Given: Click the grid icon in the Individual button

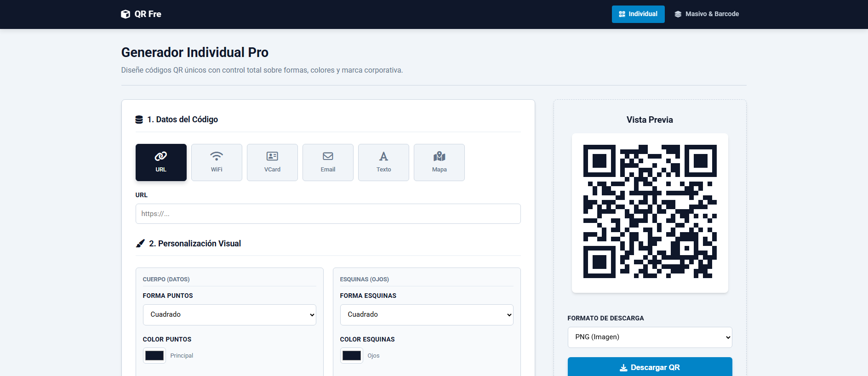Looking at the screenshot, I should tap(622, 14).
